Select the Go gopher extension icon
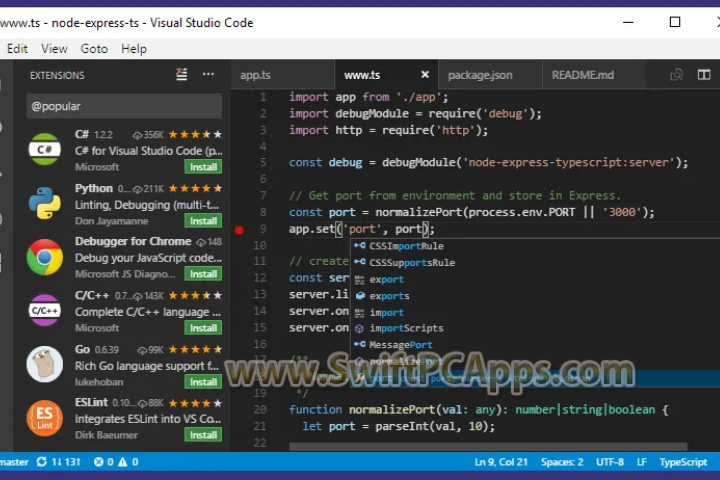Viewport: 720px width, 480px height. point(45,364)
